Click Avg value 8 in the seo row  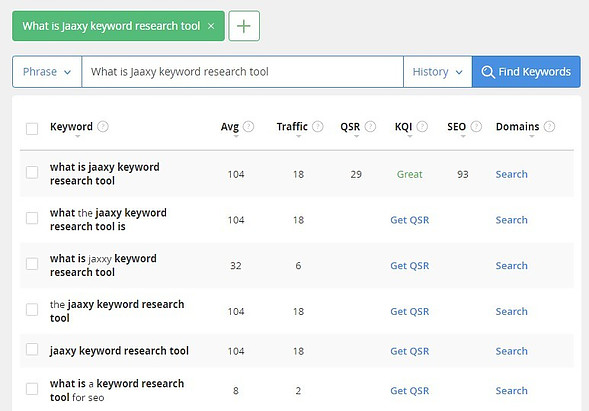click(x=236, y=391)
